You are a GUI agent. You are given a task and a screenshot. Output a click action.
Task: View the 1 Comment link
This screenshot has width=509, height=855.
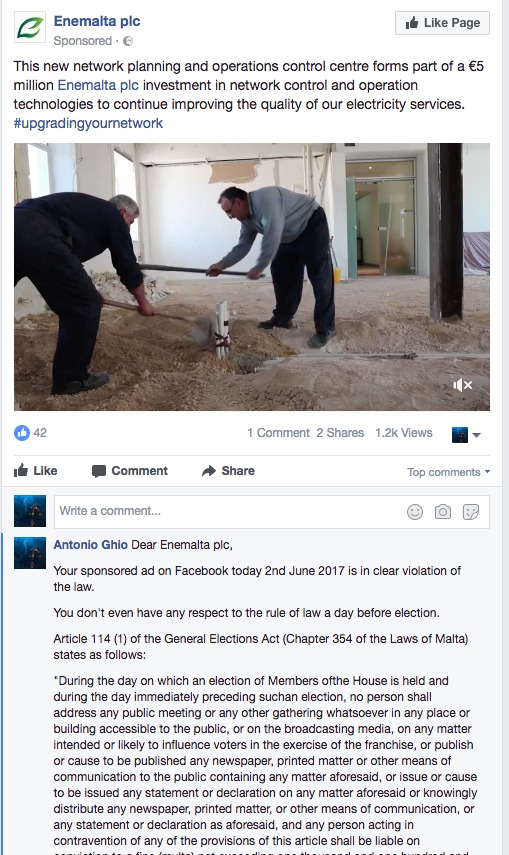[278, 433]
